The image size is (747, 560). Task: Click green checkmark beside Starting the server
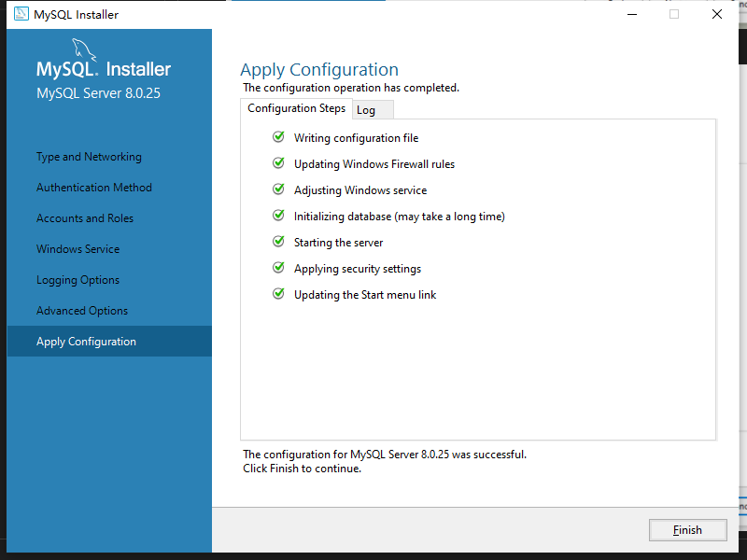pyautogui.click(x=278, y=242)
